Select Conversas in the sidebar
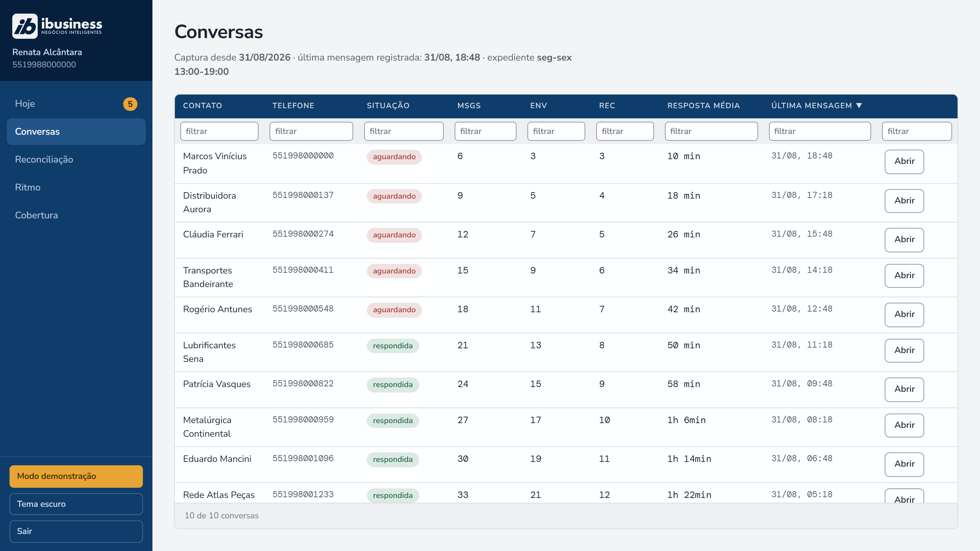This screenshot has height=551, width=980. 76,132
